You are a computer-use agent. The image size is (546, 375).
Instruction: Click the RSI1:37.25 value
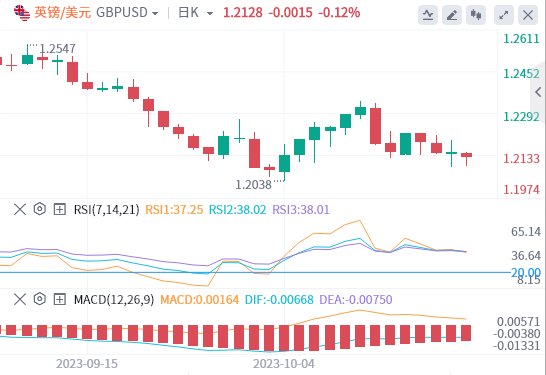coord(174,210)
